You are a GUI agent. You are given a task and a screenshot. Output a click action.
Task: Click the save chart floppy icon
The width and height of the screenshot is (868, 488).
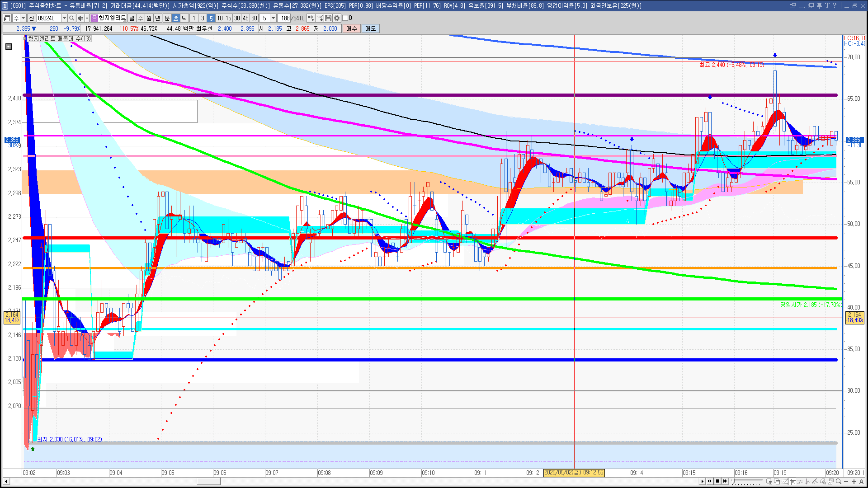pos(328,18)
